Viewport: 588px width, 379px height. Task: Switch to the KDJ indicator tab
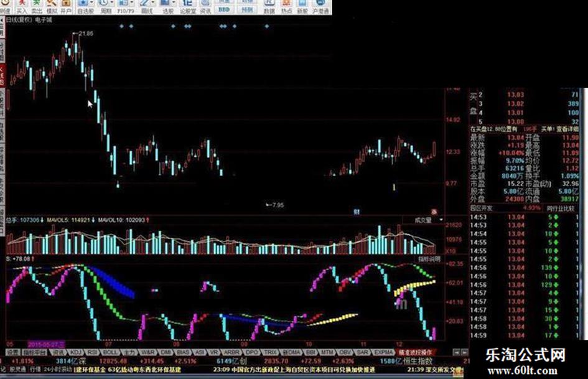[76, 352]
